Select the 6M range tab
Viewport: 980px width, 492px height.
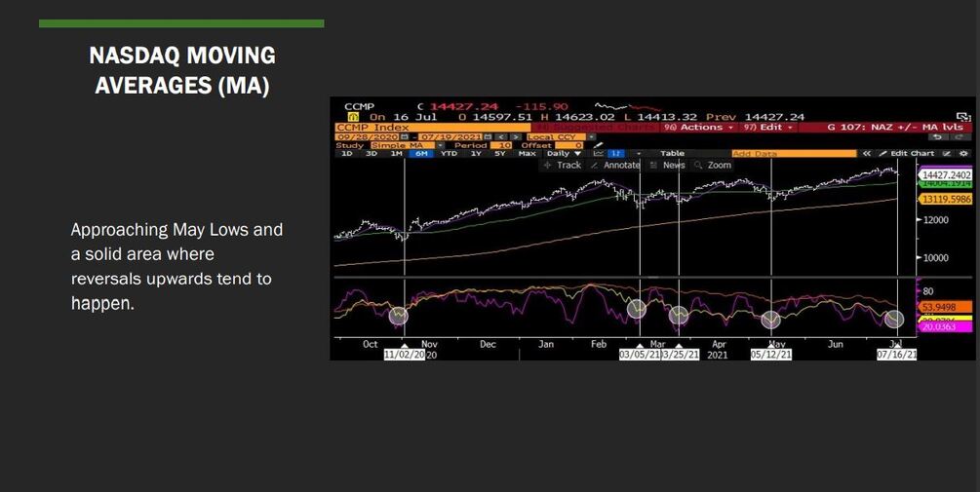tap(420, 153)
